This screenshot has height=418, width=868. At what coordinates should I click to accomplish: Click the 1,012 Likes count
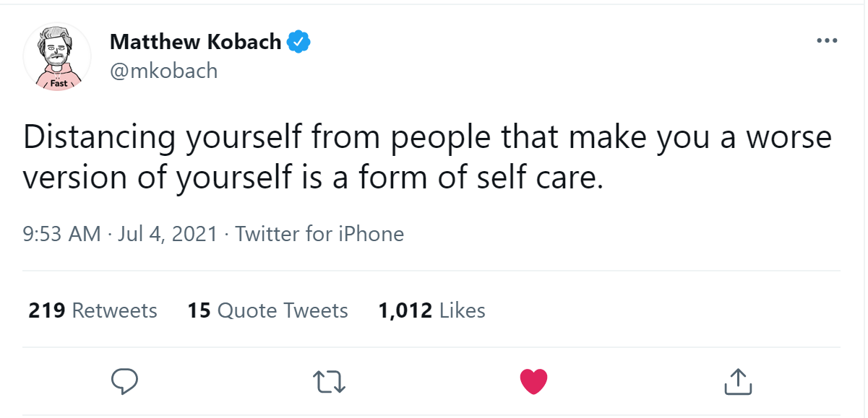click(431, 310)
